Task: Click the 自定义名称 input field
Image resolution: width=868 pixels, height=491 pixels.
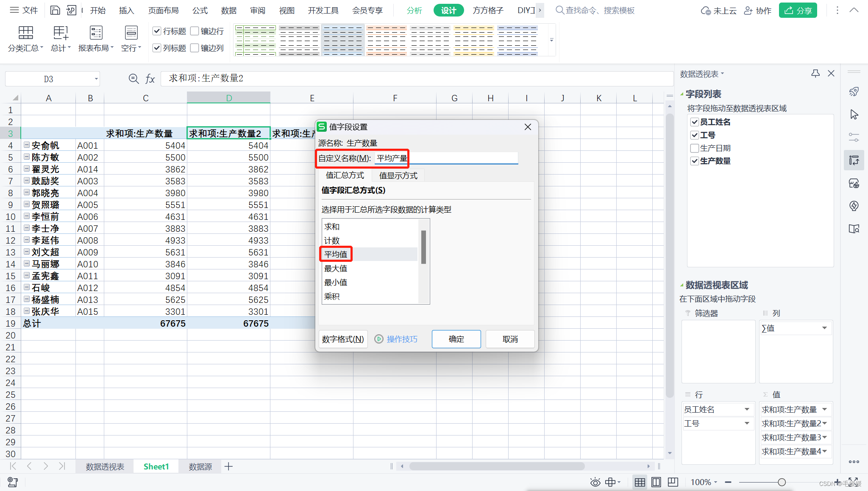Action: point(446,158)
